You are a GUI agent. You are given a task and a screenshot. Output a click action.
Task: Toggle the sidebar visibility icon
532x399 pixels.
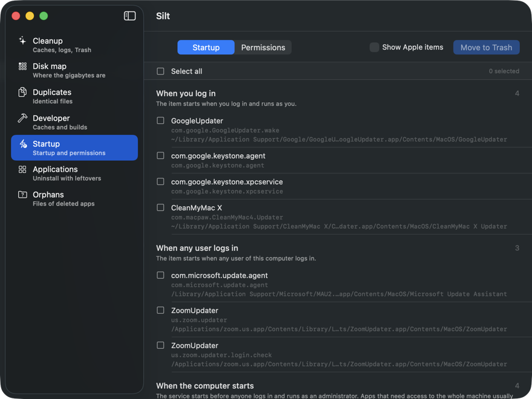click(x=129, y=16)
